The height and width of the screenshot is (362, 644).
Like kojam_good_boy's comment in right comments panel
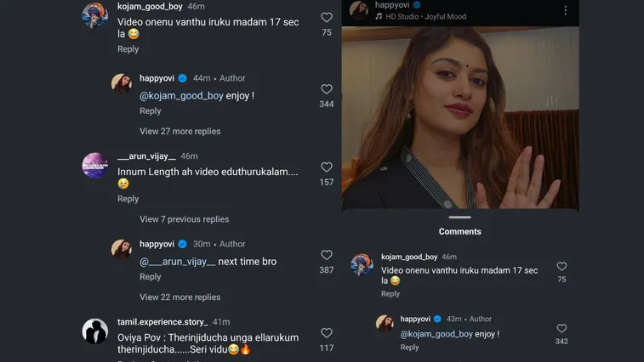click(x=561, y=267)
